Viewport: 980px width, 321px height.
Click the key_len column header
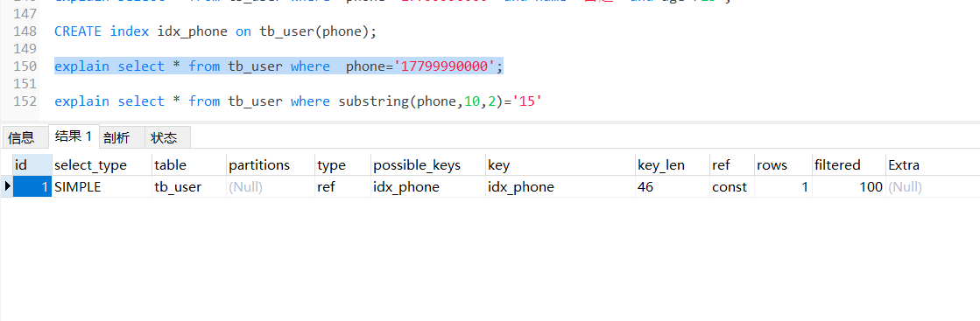(x=672, y=164)
